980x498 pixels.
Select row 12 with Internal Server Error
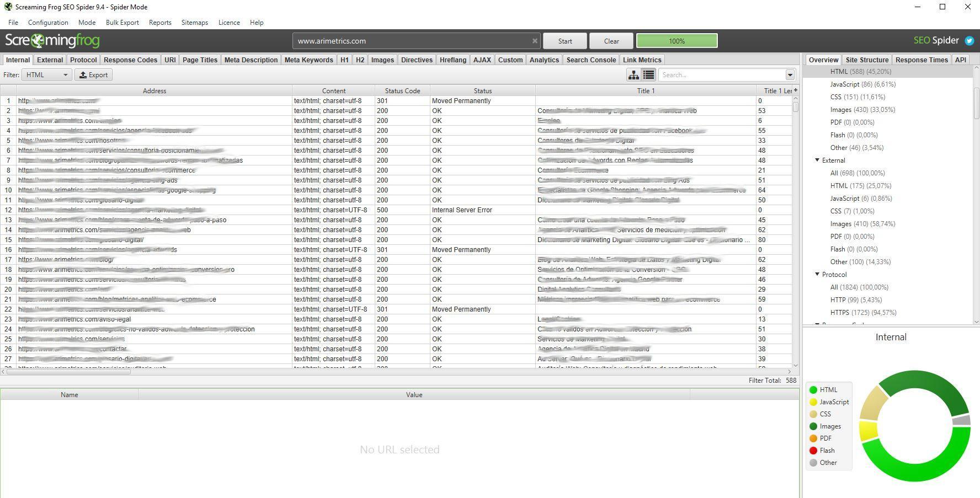click(x=396, y=210)
